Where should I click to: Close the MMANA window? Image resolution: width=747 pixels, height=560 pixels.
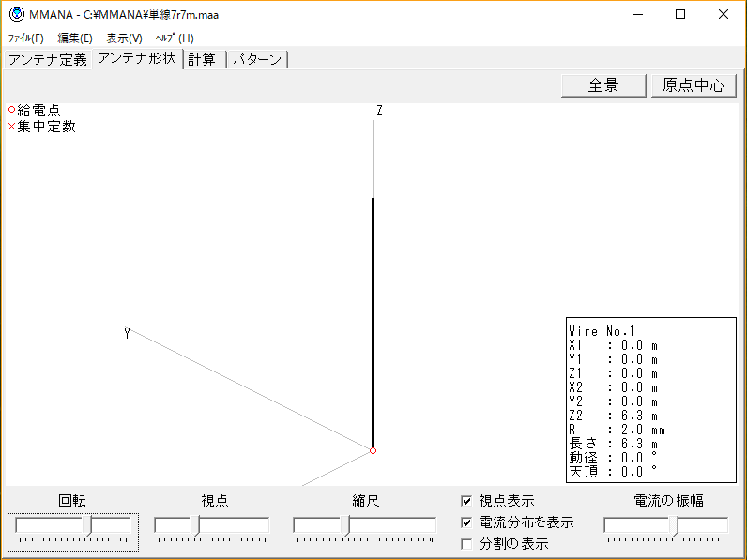[x=723, y=15]
